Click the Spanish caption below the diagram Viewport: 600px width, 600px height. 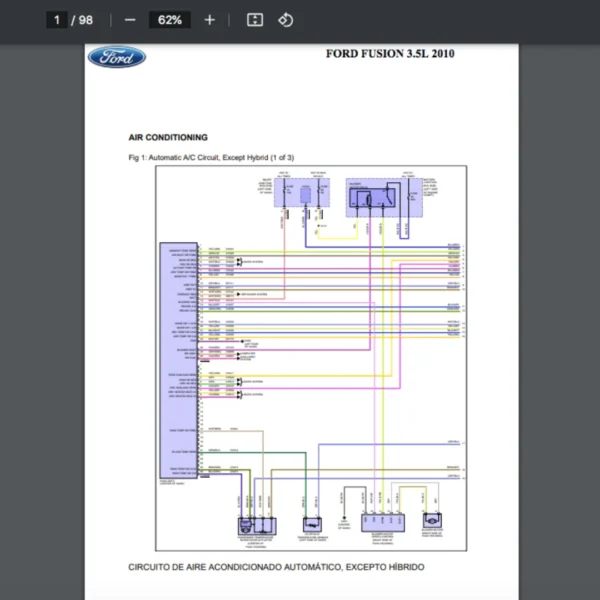[x=275, y=567]
